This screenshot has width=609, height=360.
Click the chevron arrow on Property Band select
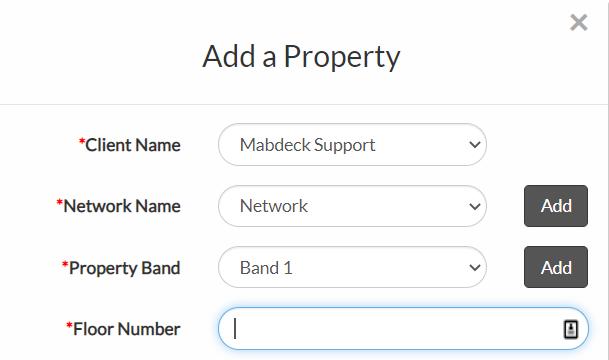[x=475, y=268]
